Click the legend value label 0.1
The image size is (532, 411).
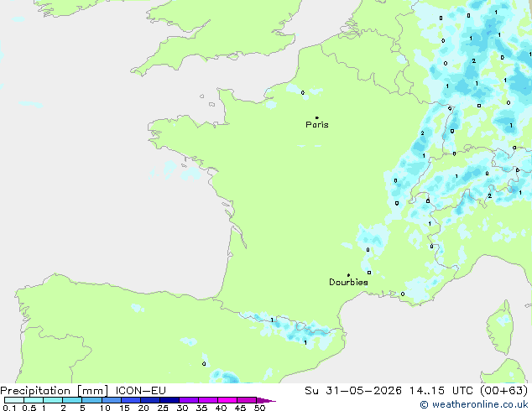click(9, 408)
